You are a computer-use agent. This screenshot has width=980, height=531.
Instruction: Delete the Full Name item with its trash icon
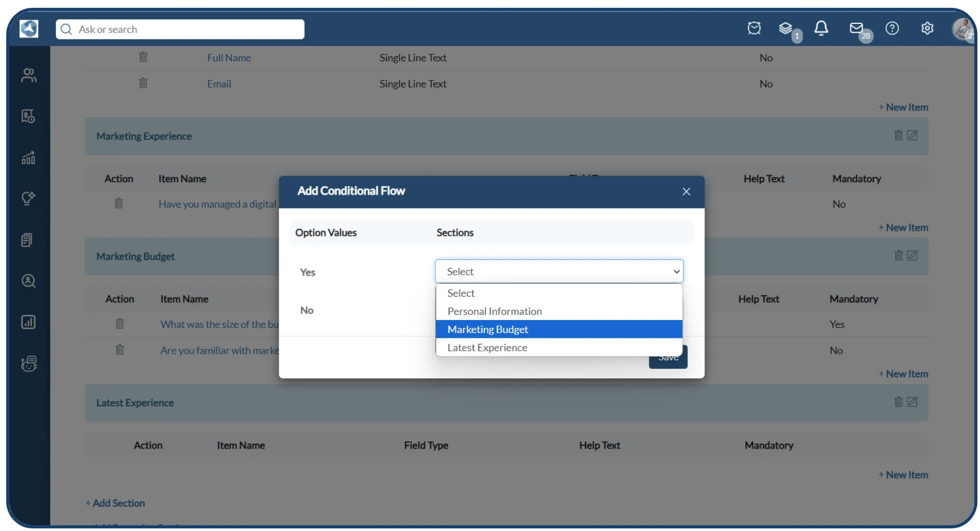(x=143, y=57)
